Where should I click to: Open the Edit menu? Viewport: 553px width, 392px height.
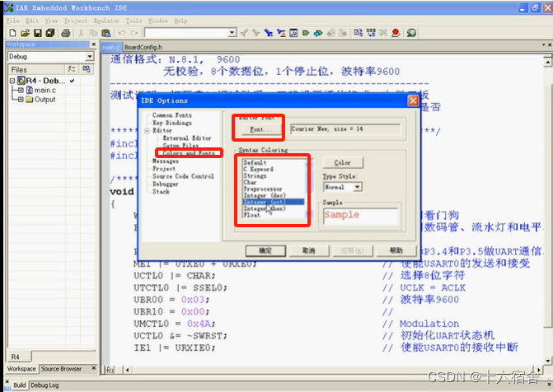coord(32,21)
